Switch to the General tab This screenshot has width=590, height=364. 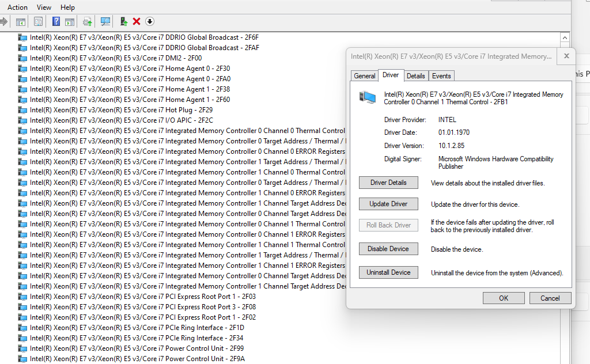364,76
